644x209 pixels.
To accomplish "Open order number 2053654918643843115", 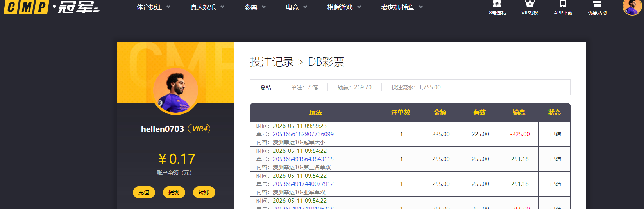I will point(303,159).
